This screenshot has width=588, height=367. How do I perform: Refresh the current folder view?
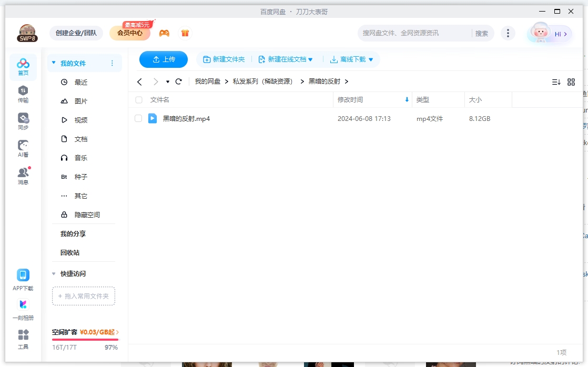[x=178, y=81]
